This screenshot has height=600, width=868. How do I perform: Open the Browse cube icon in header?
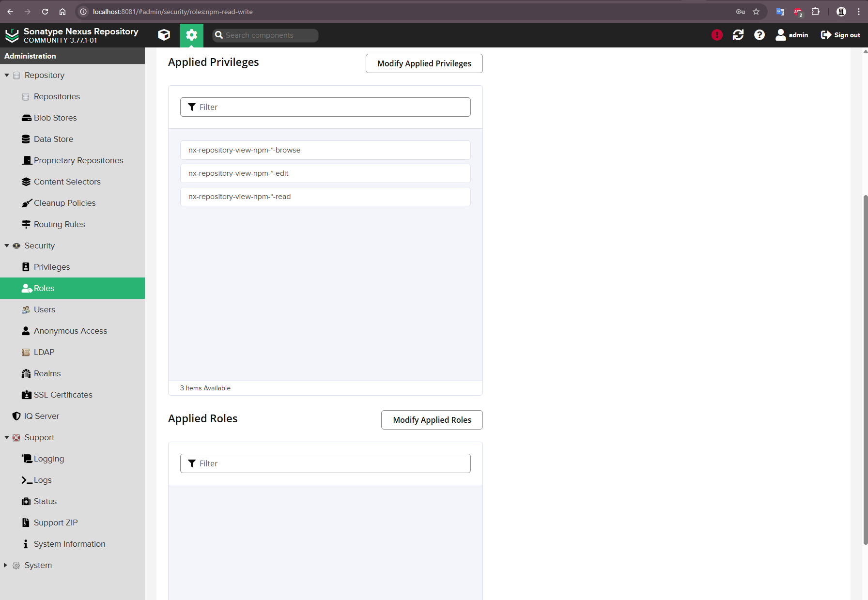[x=164, y=35]
